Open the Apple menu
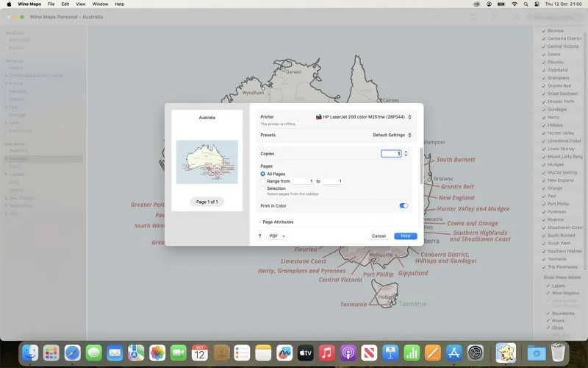 (9, 4)
